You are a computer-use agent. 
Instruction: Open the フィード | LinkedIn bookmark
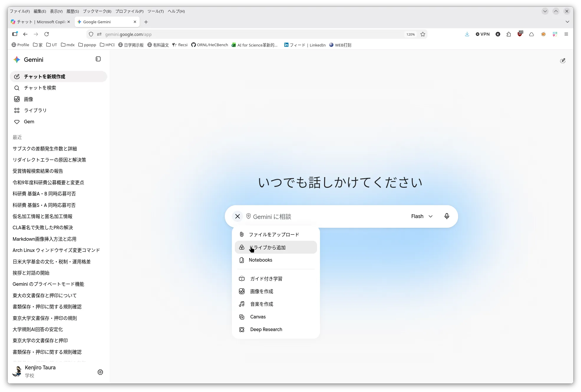tap(305, 45)
